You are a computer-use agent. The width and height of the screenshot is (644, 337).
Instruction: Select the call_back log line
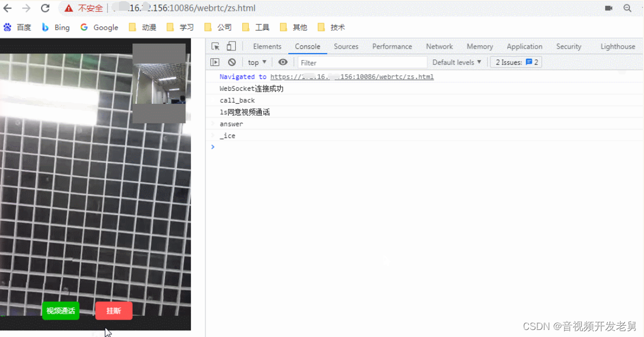click(237, 100)
